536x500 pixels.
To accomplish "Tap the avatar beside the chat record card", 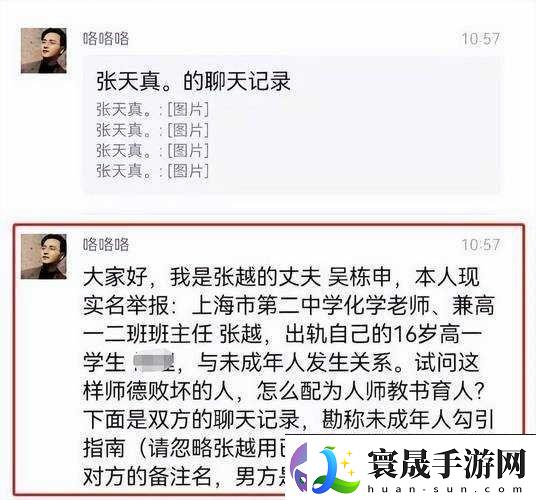I will (43, 50).
